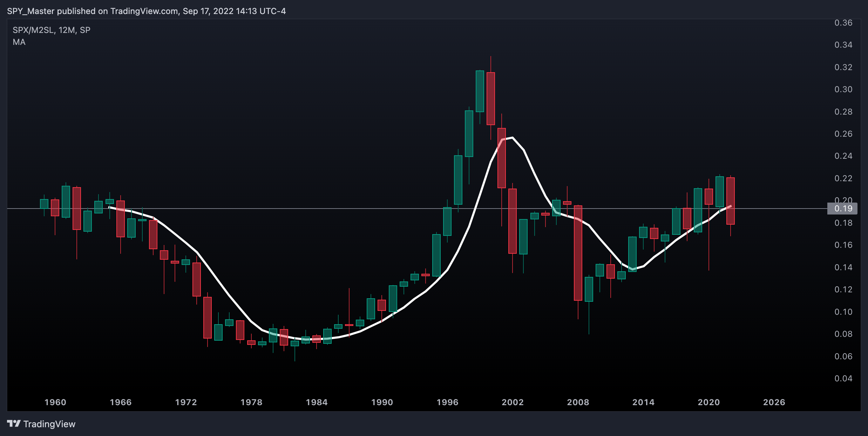
Task: Click the long red 2008 candle body
Action: click(x=578, y=253)
